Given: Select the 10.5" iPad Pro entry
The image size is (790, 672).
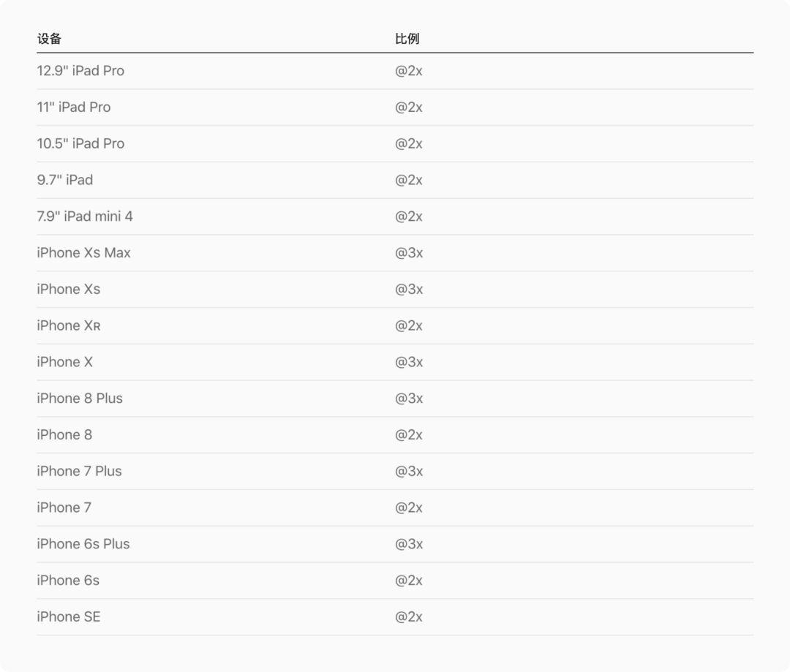Looking at the screenshot, I should (x=80, y=144).
